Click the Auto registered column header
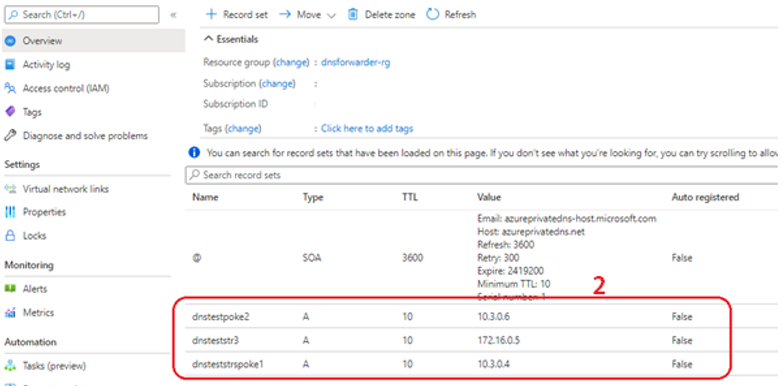Screen dimensions: 783x386 coord(705,197)
